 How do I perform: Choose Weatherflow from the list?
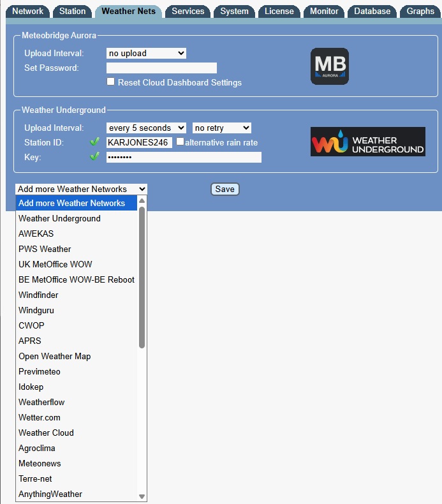coord(77,402)
